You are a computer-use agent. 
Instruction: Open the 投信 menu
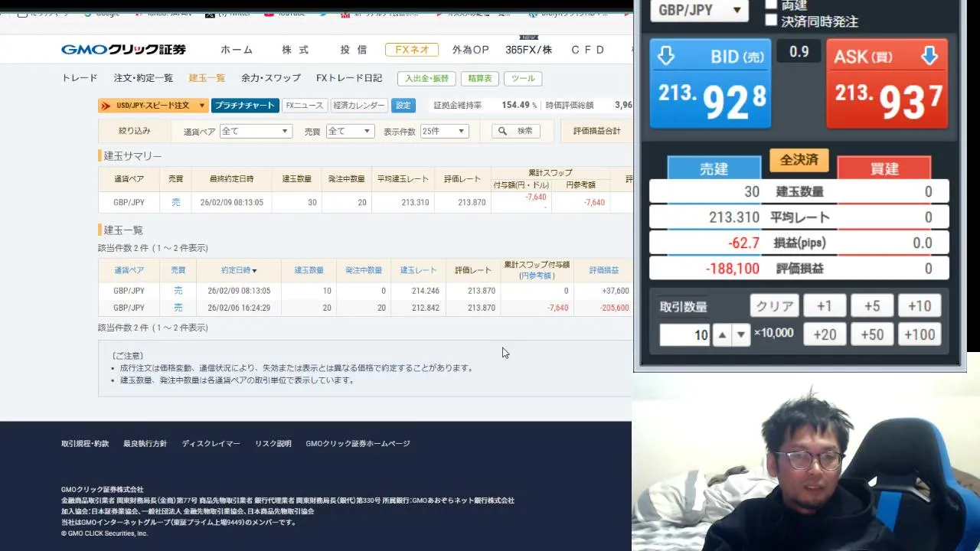tap(354, 50)
